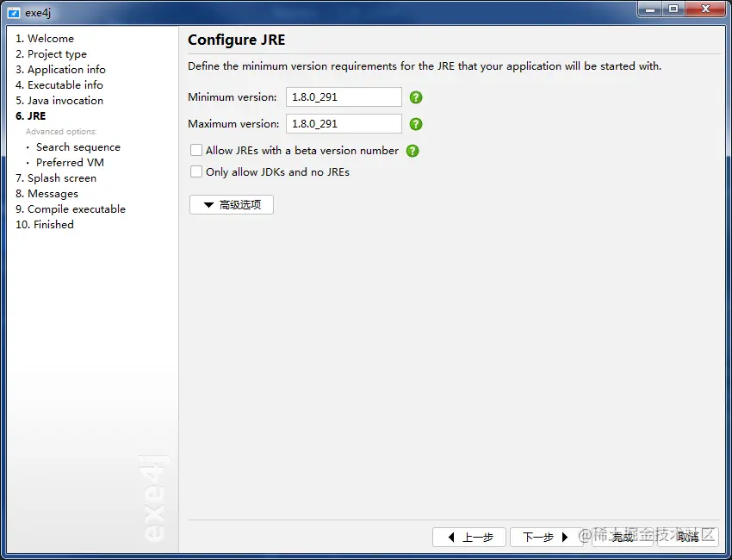Viewport: 732px width, 560px height.
Task: Focus the Maximum version input field
Action: click(344, 124)
